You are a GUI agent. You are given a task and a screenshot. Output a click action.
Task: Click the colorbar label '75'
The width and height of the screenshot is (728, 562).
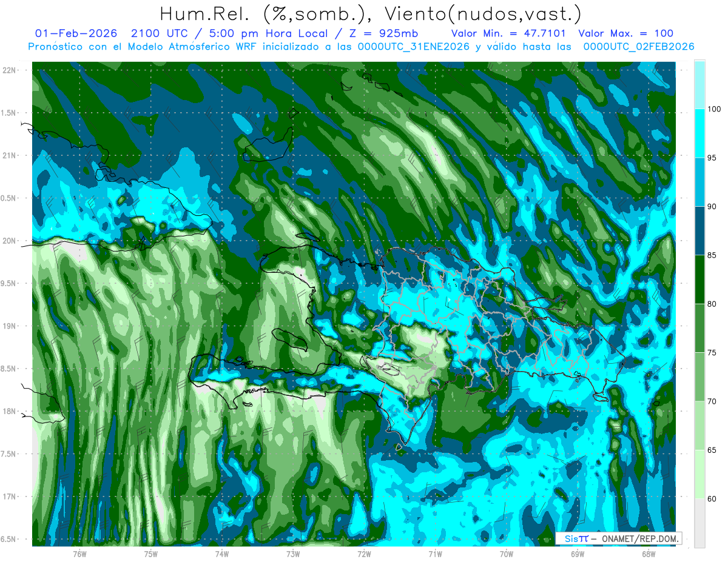(713, 353)
